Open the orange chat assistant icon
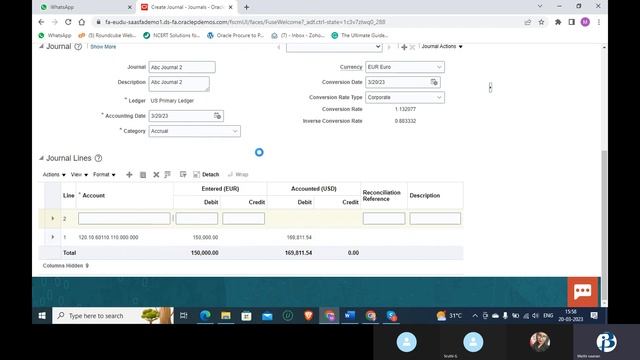Image resolution: width=640 pixels, height=360 pixels. coord(582,291)
